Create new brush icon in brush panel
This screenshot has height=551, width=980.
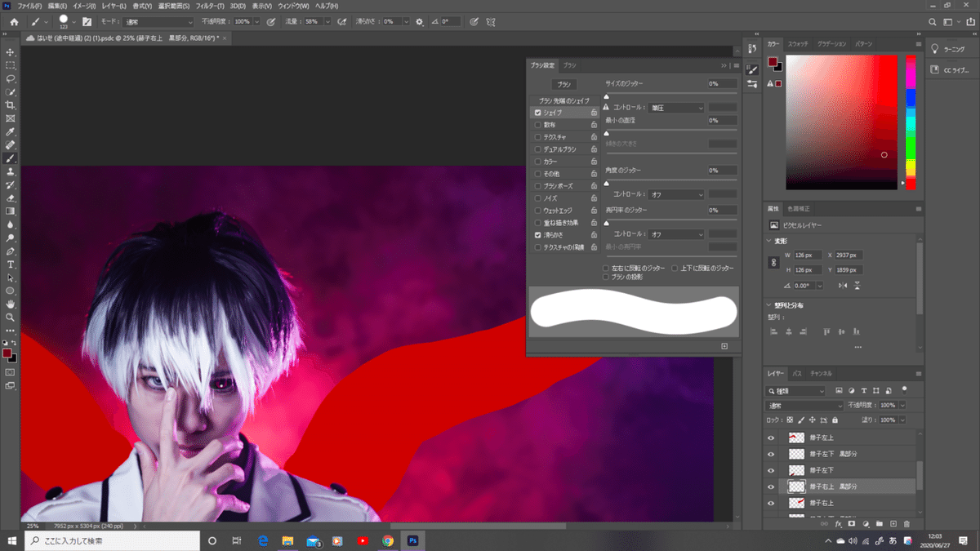tap(724, 346)
